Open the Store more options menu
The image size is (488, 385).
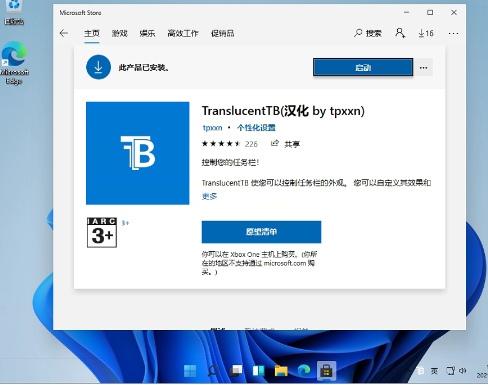click(453, 33)
